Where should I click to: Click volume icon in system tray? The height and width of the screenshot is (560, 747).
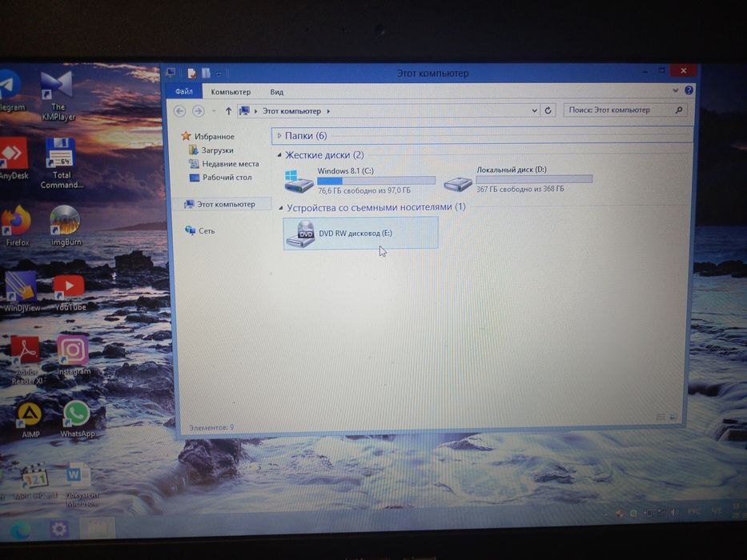coord(675,512)
